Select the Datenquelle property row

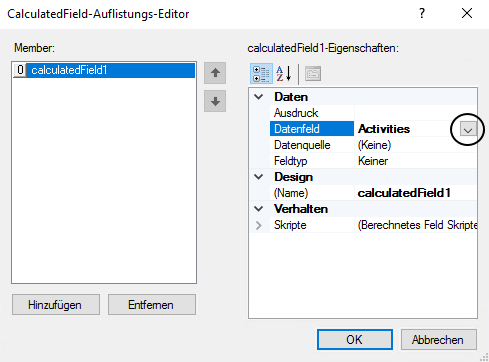click(373, 145)
